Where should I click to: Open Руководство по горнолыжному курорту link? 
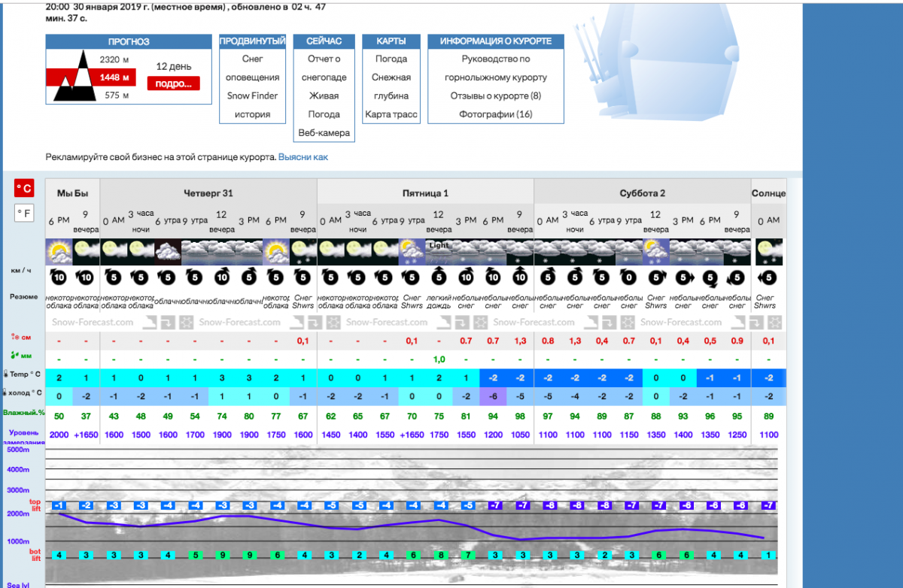coord(496,68)
